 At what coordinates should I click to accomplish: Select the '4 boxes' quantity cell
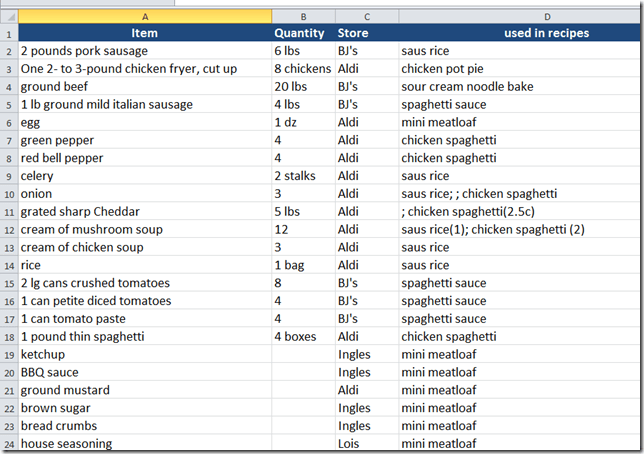(x=303, y=337)
